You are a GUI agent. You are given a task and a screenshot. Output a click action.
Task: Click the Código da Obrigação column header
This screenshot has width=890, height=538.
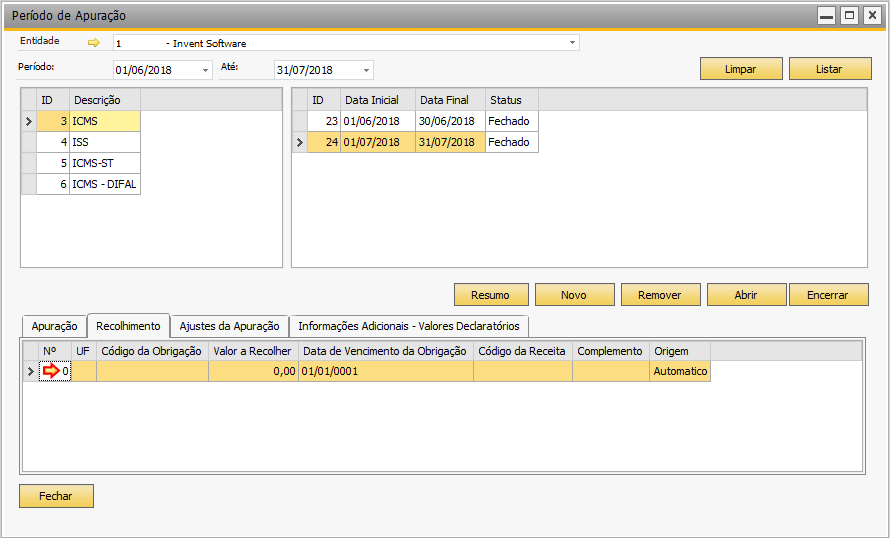coord(152,351)
